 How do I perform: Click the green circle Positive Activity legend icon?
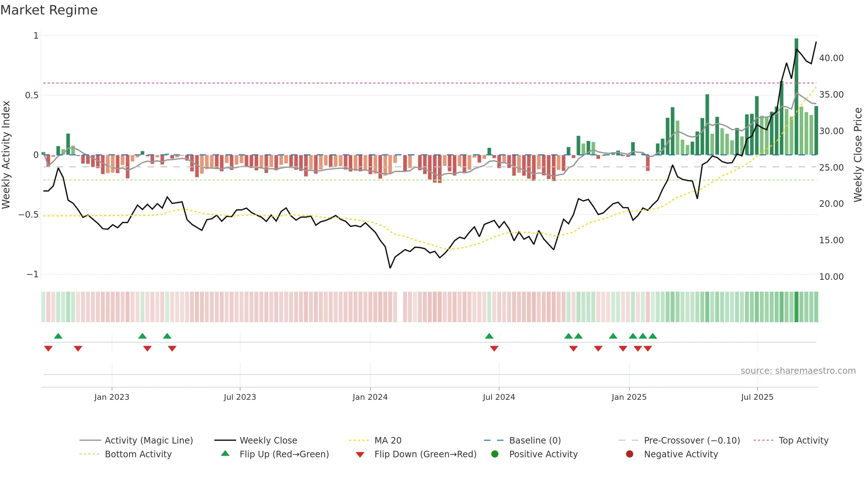click(x=495, y=454)
